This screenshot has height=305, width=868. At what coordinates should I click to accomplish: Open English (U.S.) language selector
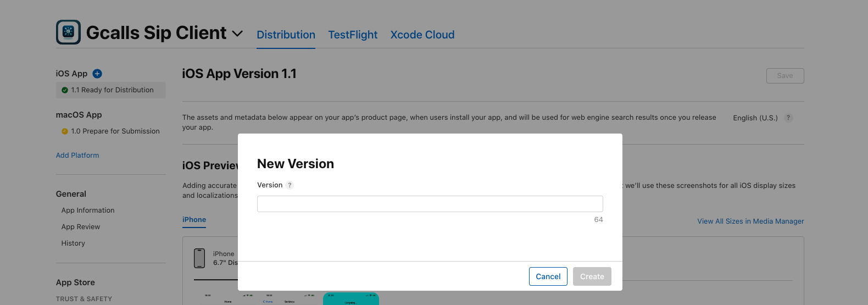pos(755,118)
